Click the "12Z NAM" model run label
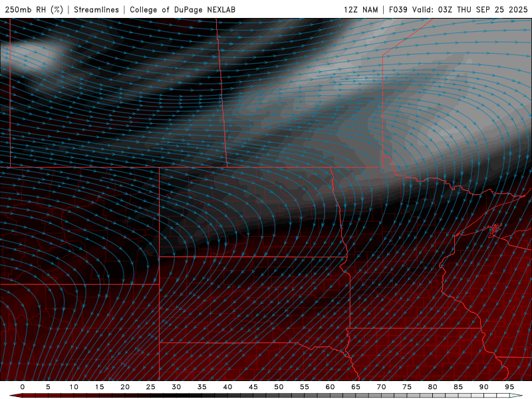Image resolution: width=532 pixels, height=399 pixels. coord(360,9)
